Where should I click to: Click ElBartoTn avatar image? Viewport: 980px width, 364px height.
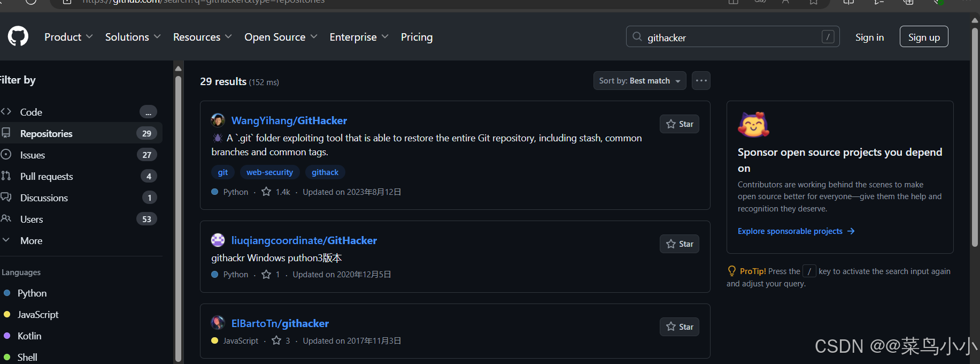(x=218, y=323)
